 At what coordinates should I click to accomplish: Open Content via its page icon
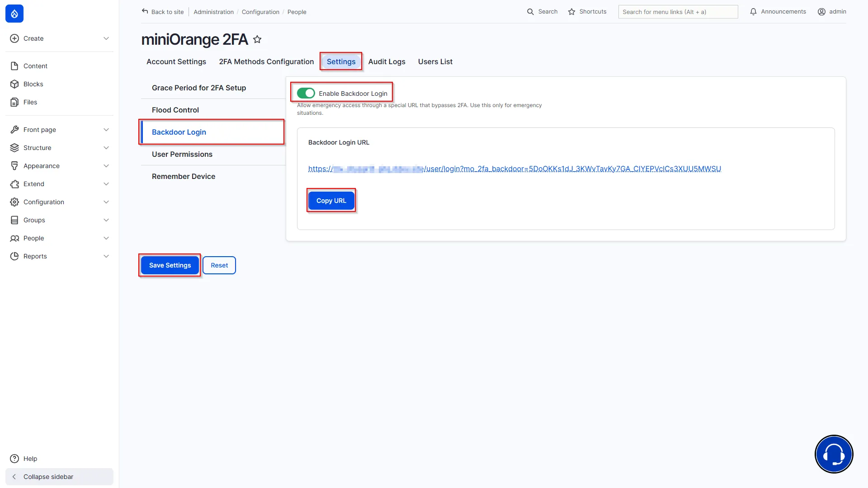(x=14, y=66)
